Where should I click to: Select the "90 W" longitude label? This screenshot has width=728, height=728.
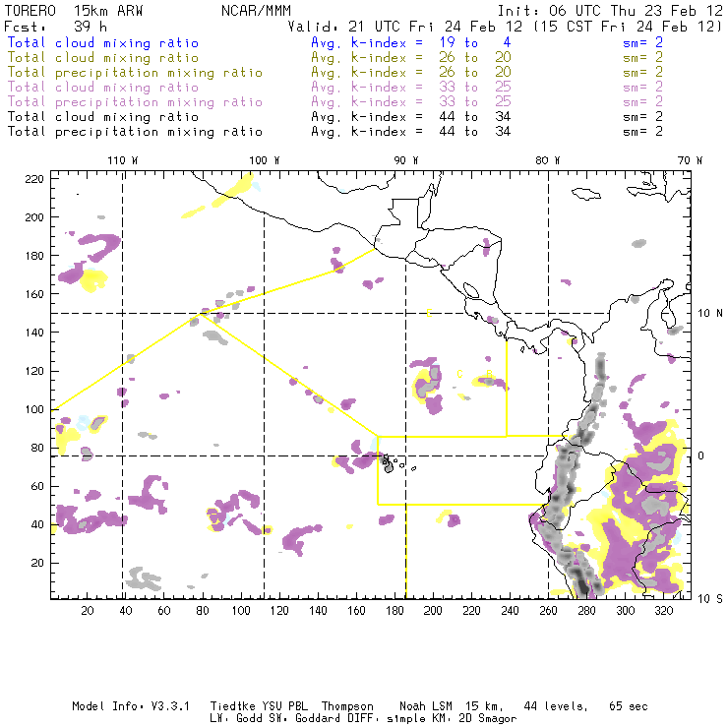(406, 160)
